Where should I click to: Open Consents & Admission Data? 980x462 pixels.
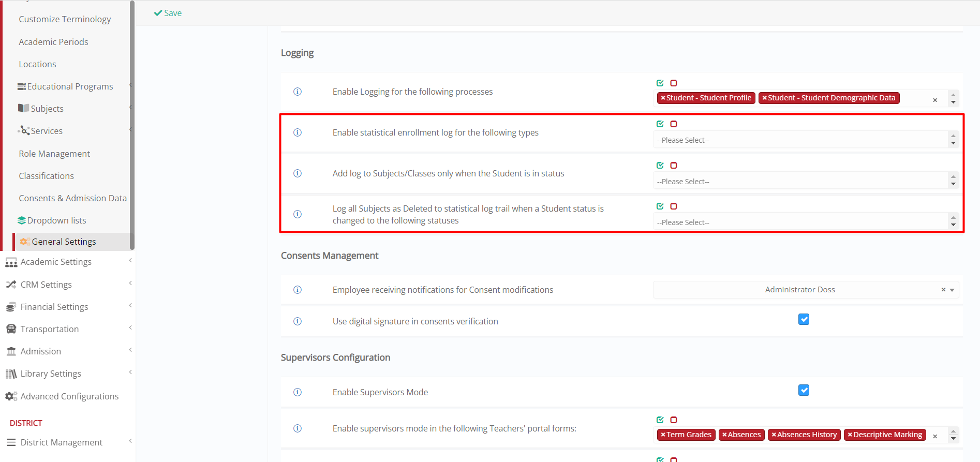(72, 198)
